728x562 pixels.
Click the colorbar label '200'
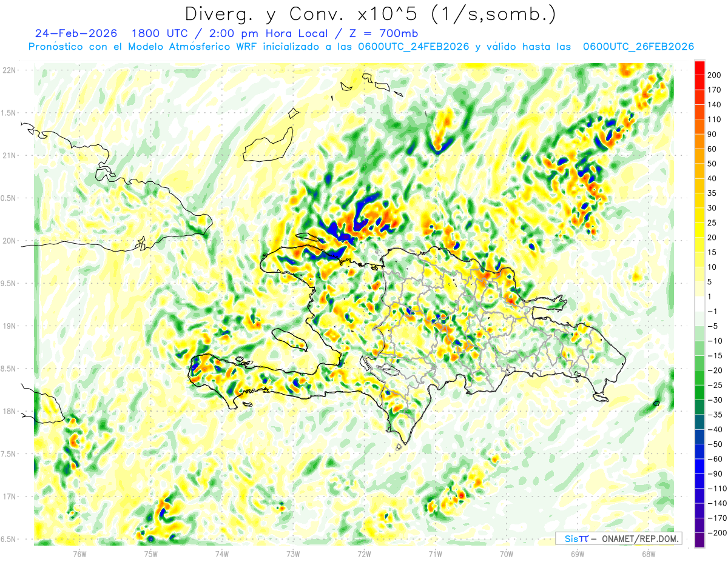coord(714,75)
